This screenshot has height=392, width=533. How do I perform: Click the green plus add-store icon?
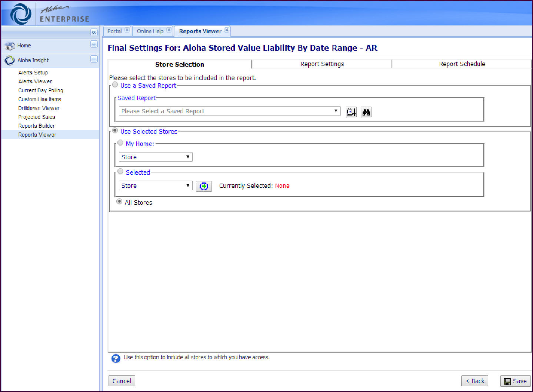(x=204, y=186)
